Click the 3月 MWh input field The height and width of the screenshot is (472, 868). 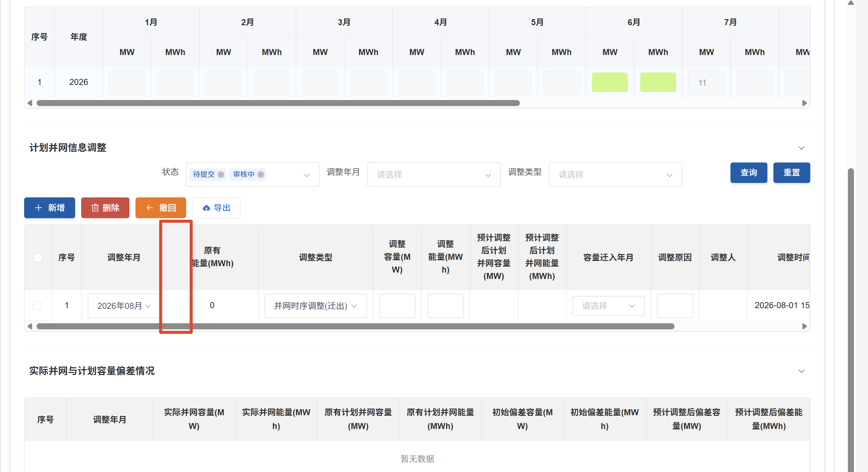tap(368, 82)
